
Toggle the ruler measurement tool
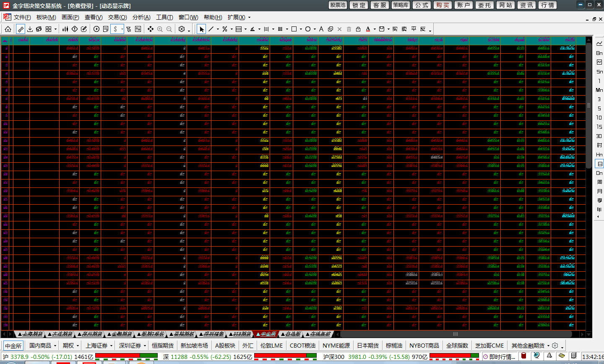tap(21, 29)
